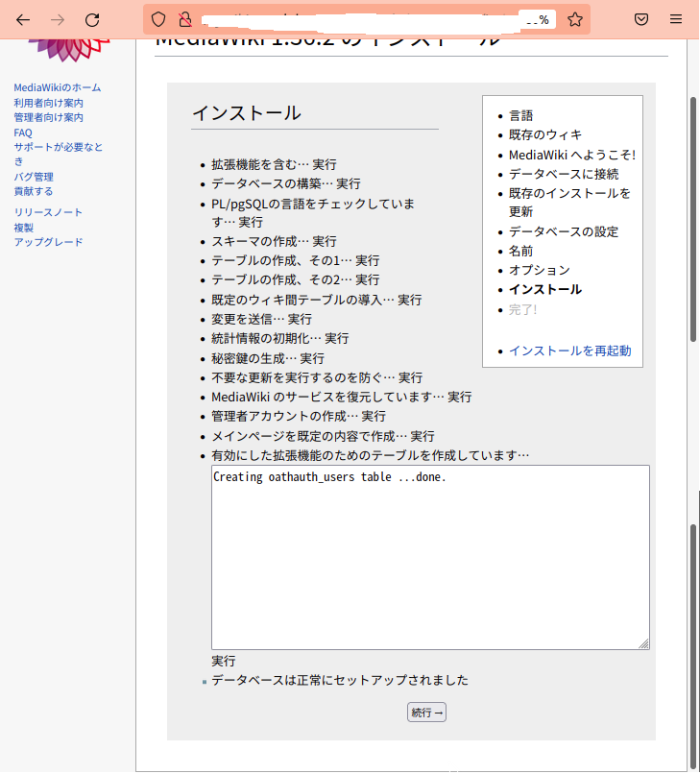Bookmark this page with the star

point(574,20)
